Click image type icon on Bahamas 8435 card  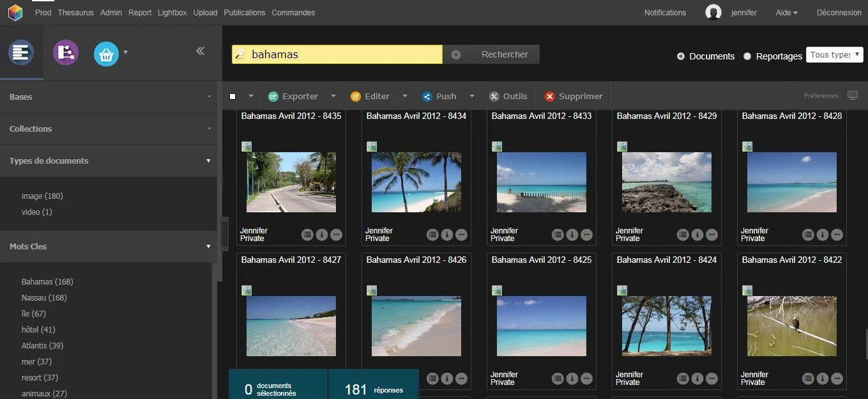tap(247, 146)
